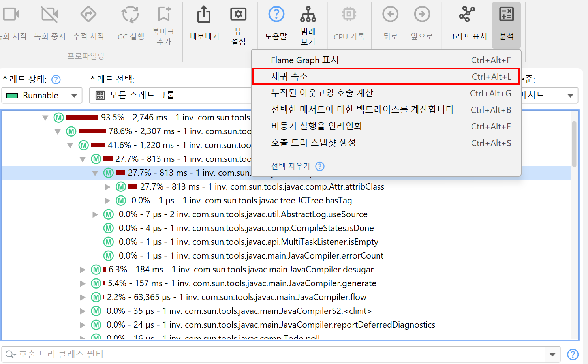Expand the Attr.attribClass tree node
Image resolution: width=588 pixels, height=364 pixels.
coord(107,187)
